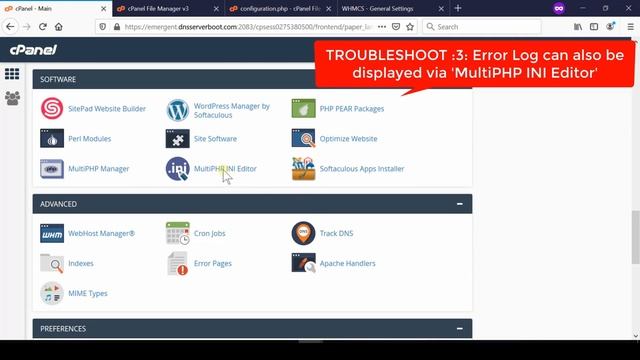The width and height of the screenshot is (640, 360).
Task: Open the Firefox library icon
Action: click(x=578, y=27)
